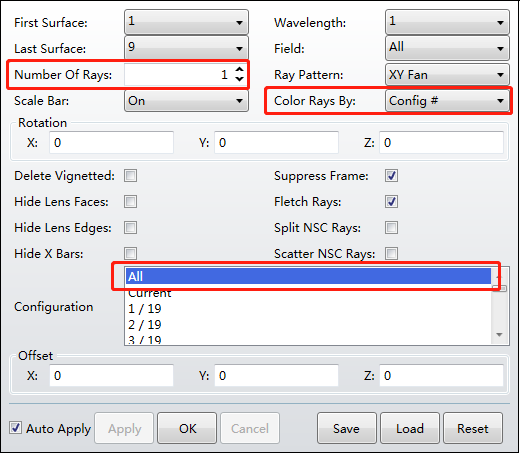Open the Last Surface dropdown
Image resolution: width=520 pixels, height=453 pixels.
186,48
